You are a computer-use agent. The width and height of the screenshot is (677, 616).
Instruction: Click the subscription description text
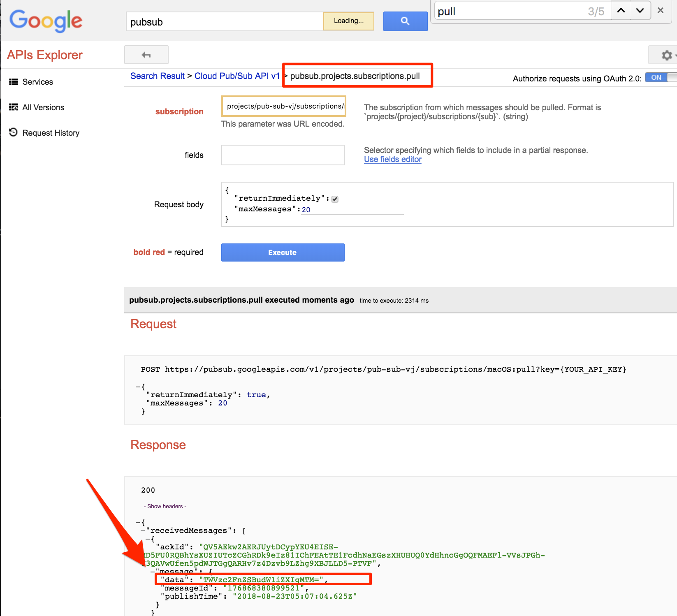pos(482,112)
